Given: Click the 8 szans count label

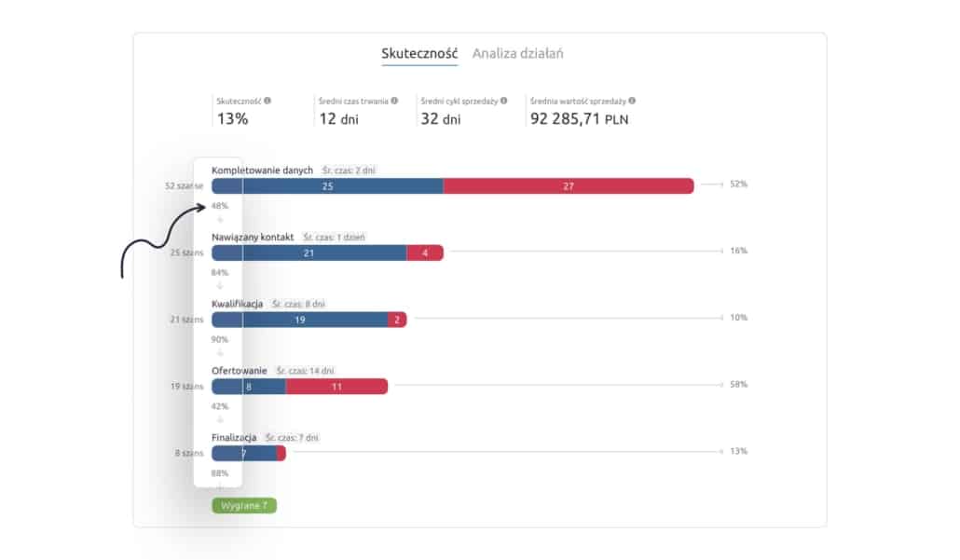Looking at the screenshot, I should click(189, 453).
